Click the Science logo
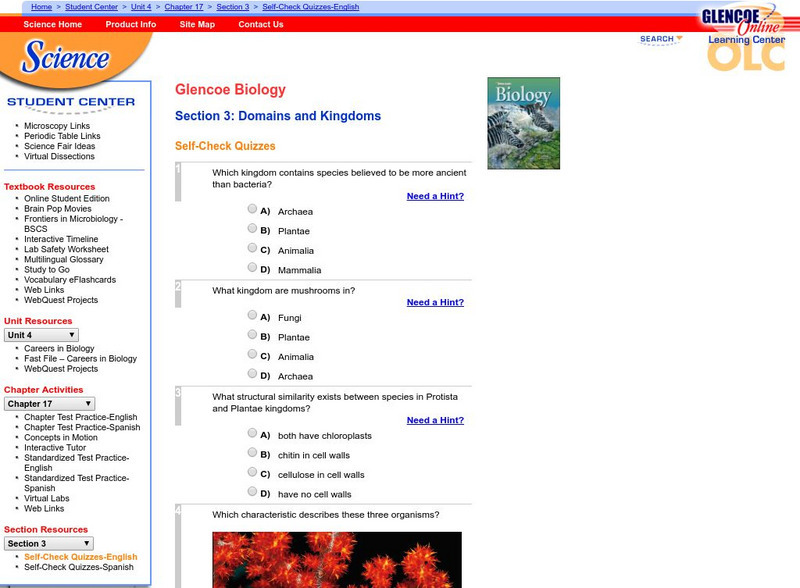 point(65,56)
